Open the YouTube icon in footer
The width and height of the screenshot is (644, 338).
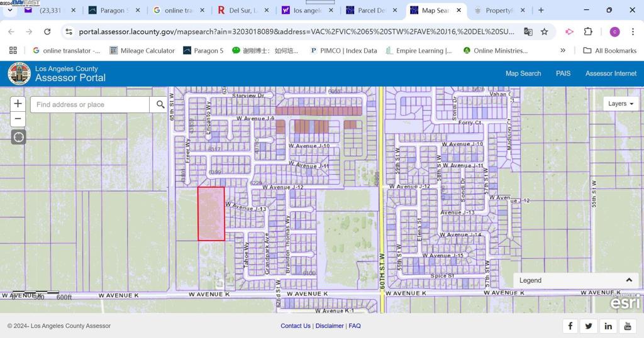click(x=628, y=326)
